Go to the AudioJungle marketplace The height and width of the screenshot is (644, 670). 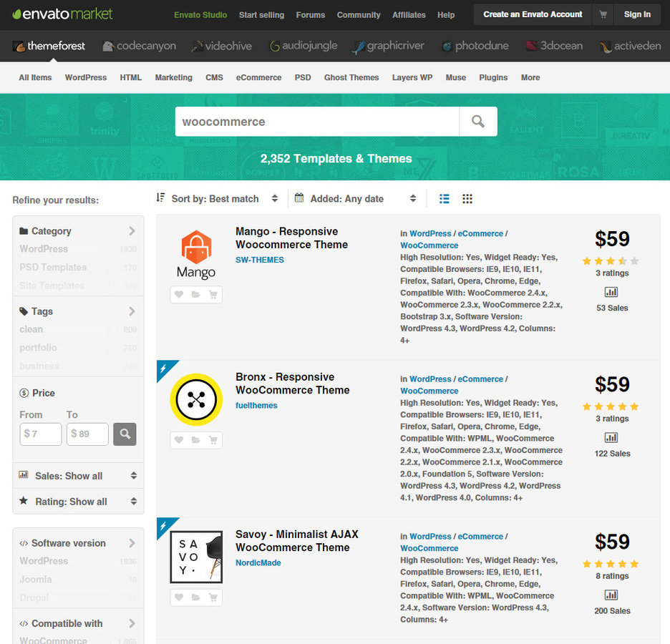[304, 46]
